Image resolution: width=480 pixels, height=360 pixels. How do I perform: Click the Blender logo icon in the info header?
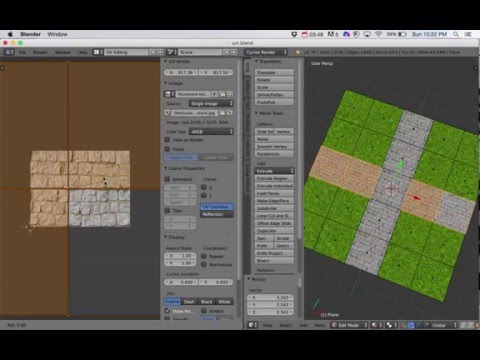pyautogui.click(x=298, y=52)
